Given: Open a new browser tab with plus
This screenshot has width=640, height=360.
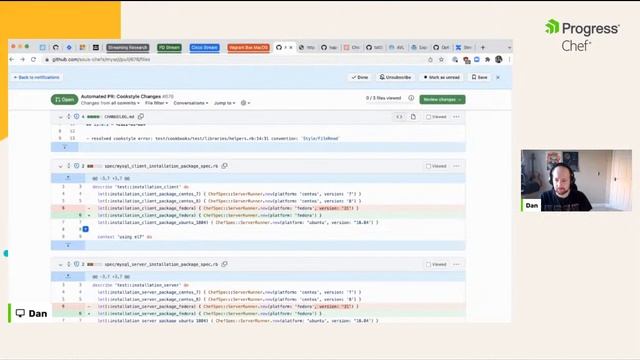Looking at the screenshot, I should point(482,47).
